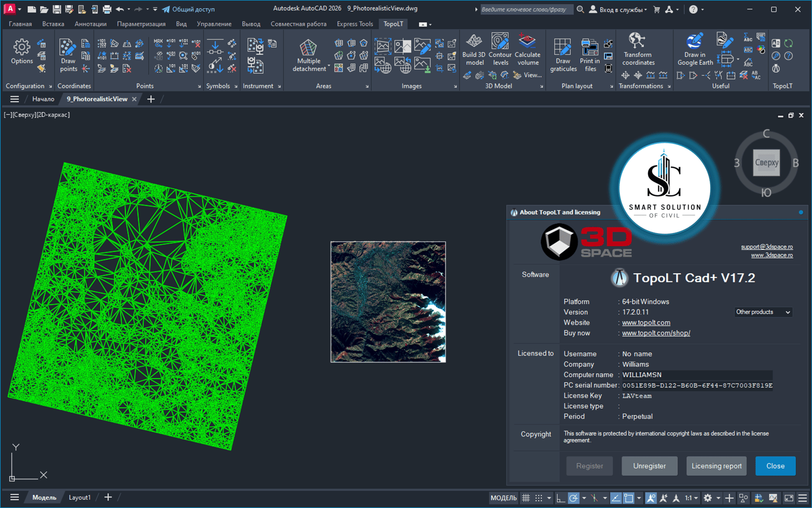Open TopoLT Options gear icon
This screenshot has height=508, width=812.
(x=22, y=48)
